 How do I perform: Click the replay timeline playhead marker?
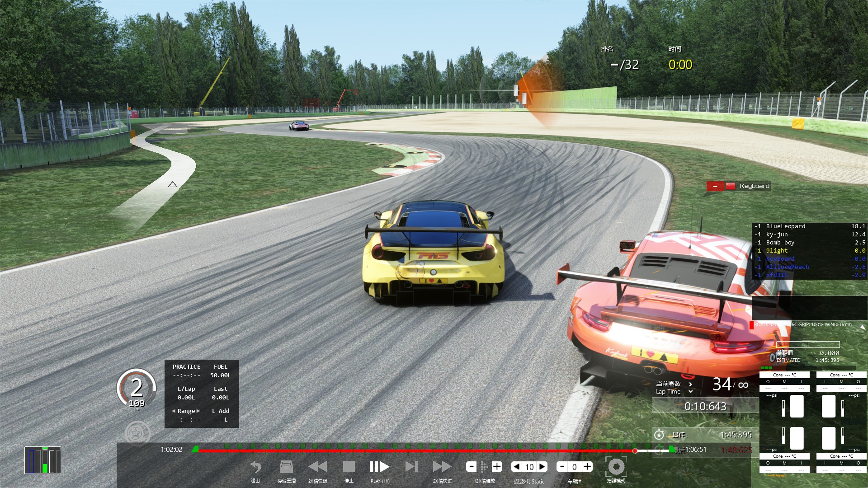(x=635, y=450)
